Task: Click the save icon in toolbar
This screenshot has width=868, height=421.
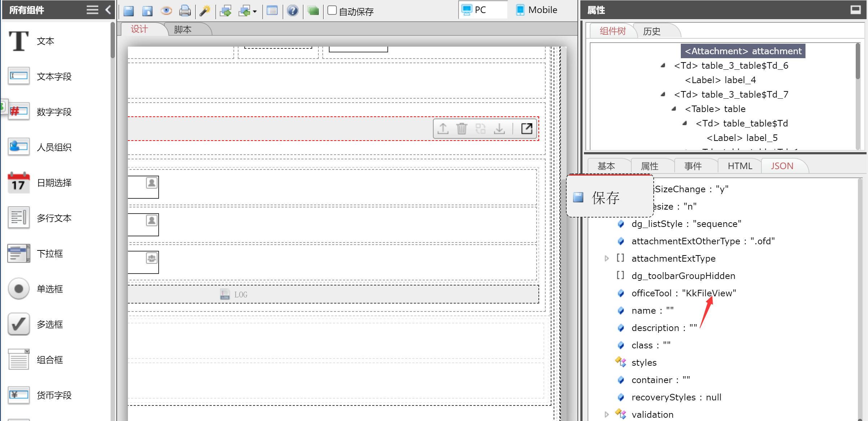Action: coord(129,11)
